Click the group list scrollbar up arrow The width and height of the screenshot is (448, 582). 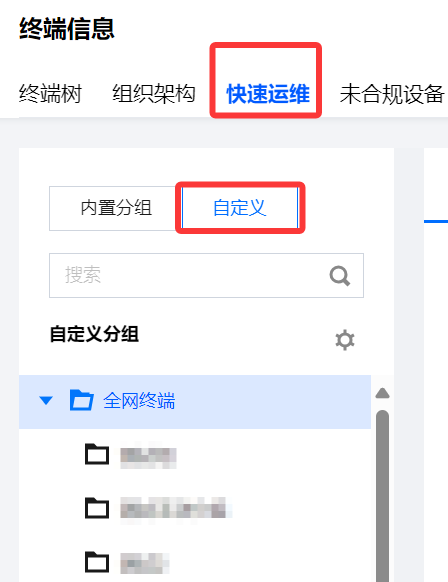tap(382, 393)
